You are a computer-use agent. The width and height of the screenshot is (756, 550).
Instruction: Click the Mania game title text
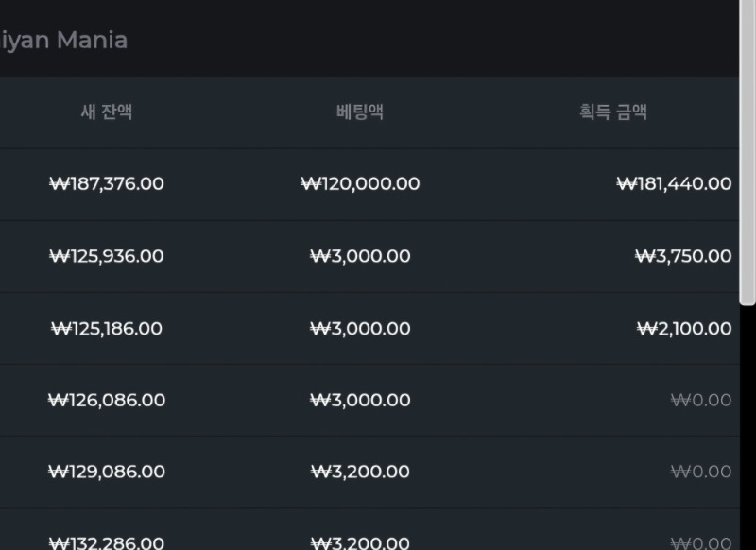coord(92,40)
